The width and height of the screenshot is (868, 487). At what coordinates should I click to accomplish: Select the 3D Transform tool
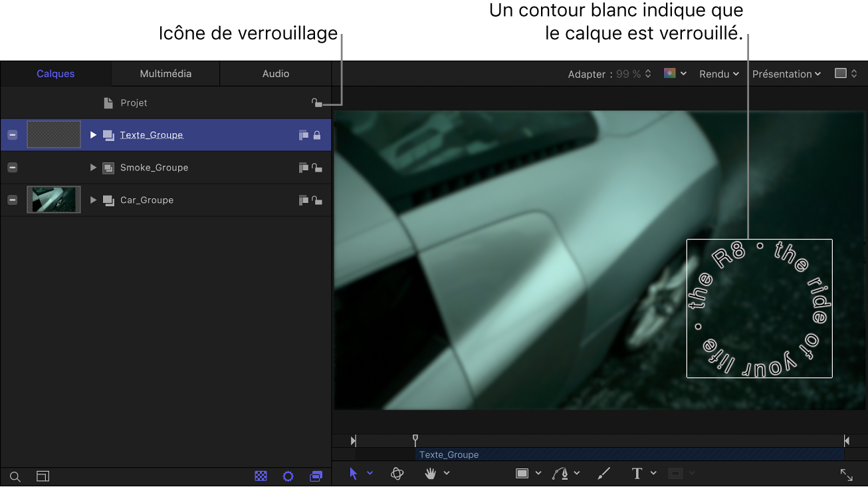[397, 474]
